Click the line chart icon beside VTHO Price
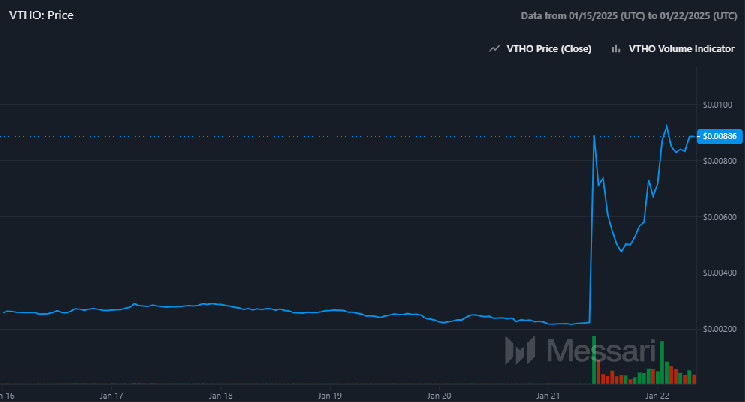The image size is (745, 402). [495, 48]
